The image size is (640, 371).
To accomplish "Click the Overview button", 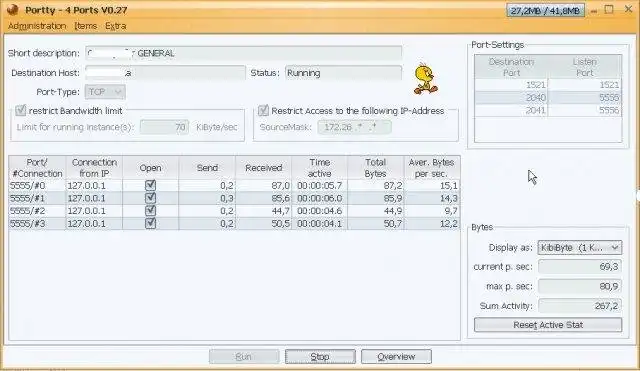I will pos(396,357).
